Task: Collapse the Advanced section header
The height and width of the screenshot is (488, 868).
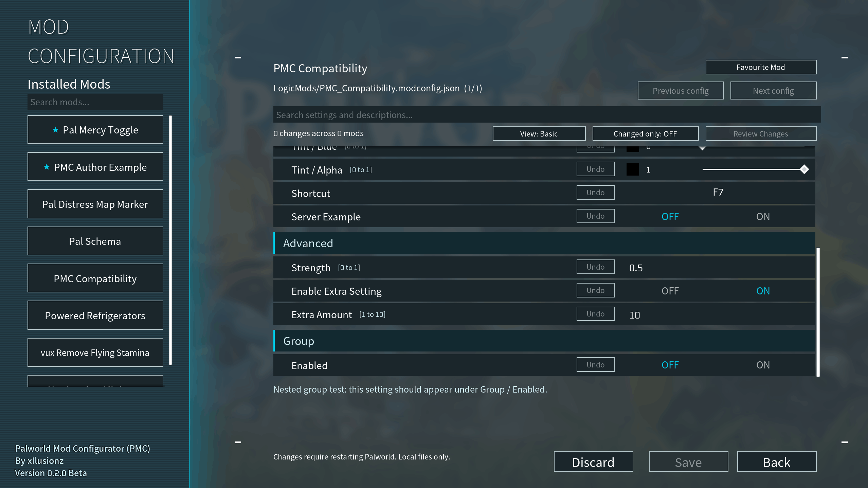Action: pos(544,243)
